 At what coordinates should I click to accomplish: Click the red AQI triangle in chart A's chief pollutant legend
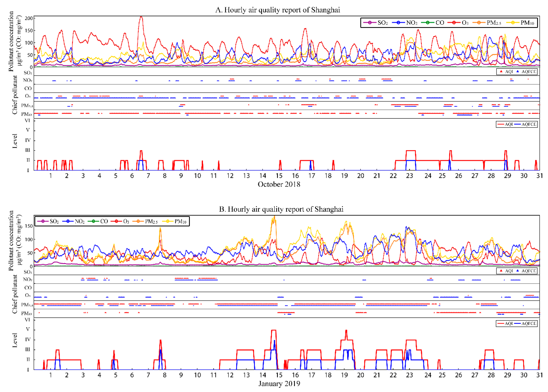(x=501, y=71)
